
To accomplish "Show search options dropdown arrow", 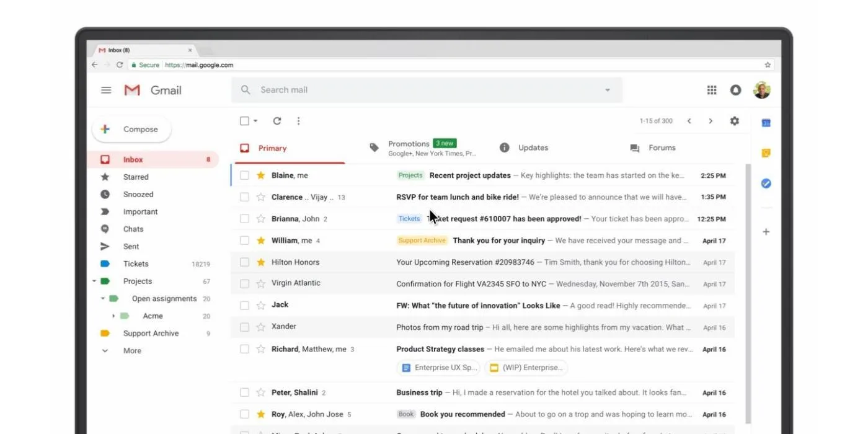I will click(608, 90).
